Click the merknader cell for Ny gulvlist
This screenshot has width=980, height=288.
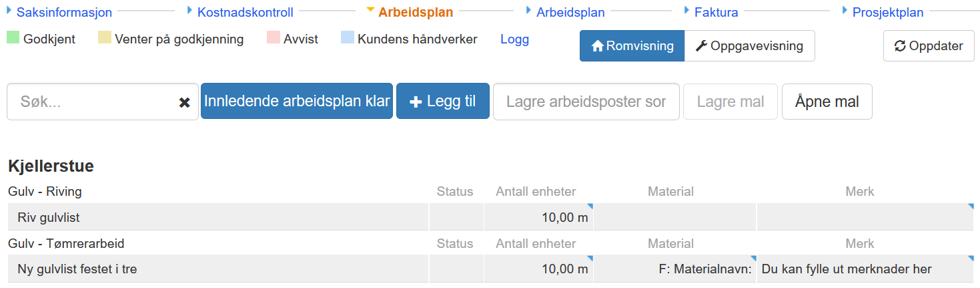[865, 269]
